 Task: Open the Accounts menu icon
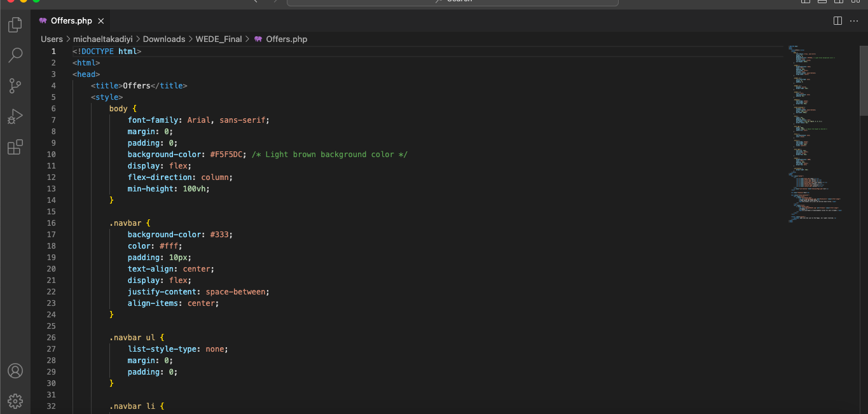(15, 371)
